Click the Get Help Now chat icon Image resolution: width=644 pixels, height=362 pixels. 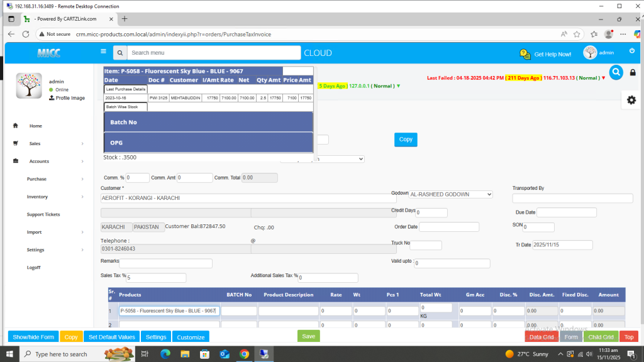(x=525, y=54)
